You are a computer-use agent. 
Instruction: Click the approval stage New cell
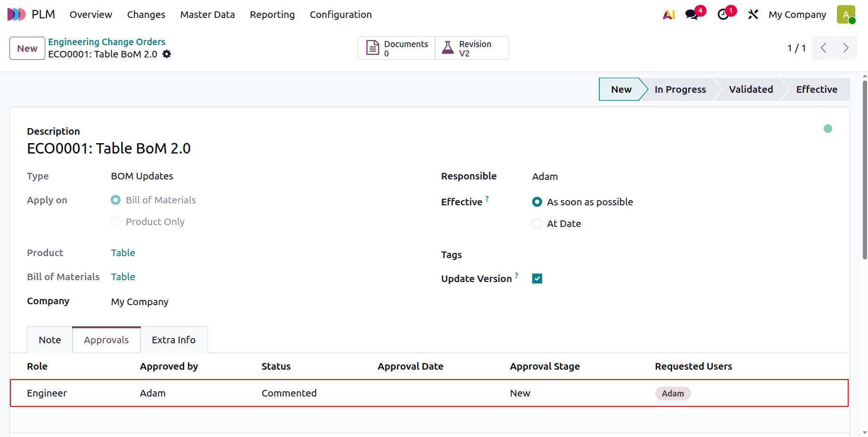coord(520,393)
